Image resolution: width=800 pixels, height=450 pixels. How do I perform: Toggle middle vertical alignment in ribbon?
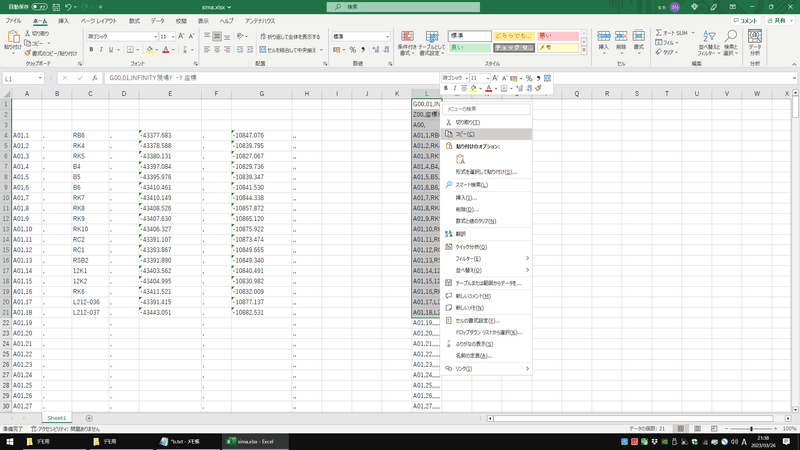[217, 36]
